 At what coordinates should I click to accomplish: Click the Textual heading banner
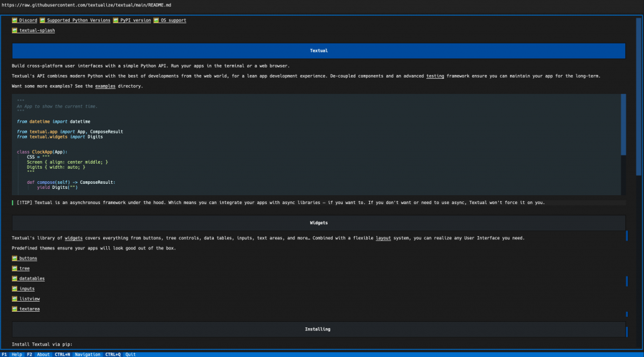[x=319, y=50]
